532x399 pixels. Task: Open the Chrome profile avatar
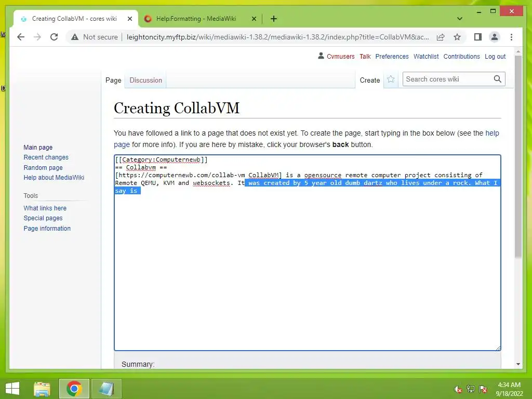495,37
